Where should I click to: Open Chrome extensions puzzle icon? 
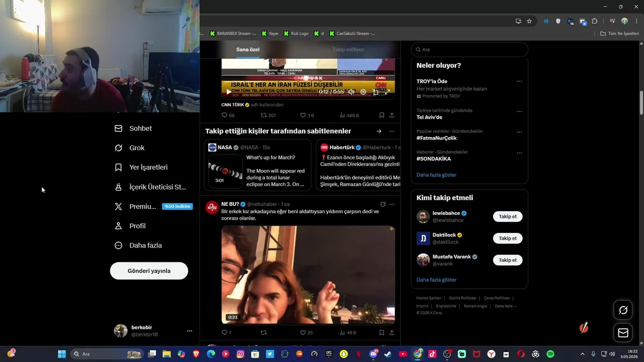tap(595, 21)
